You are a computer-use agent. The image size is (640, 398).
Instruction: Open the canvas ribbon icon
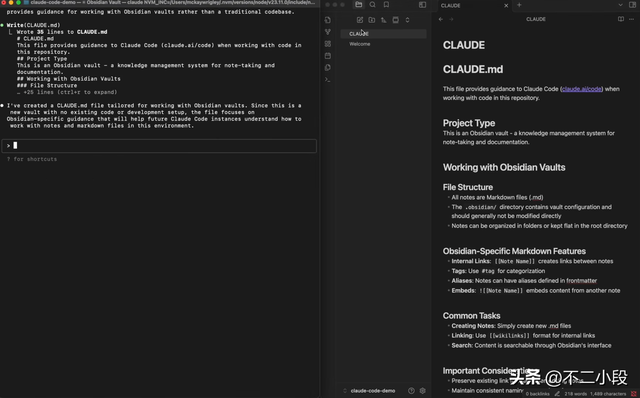tap(328, 44)
